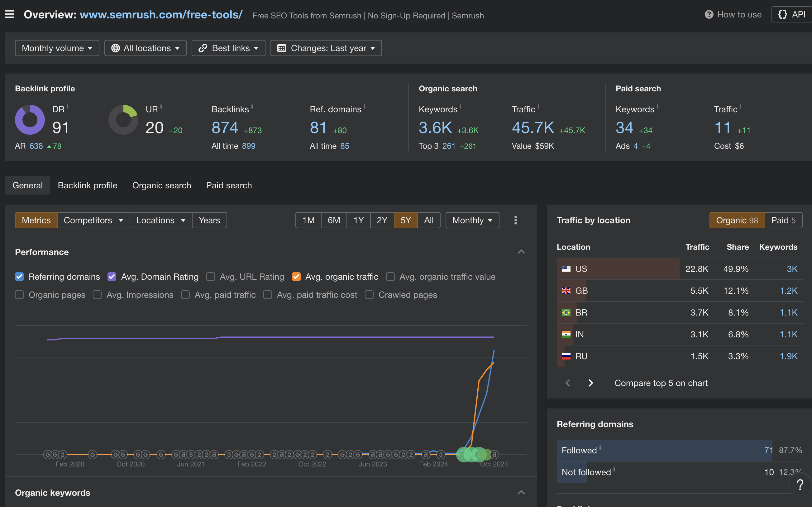Image resolution: width=812 pixels, height=507 pixels.
Task: Uncheck the Referring domains checkbox
Action: pyautogui.click(x=19, y=277)
